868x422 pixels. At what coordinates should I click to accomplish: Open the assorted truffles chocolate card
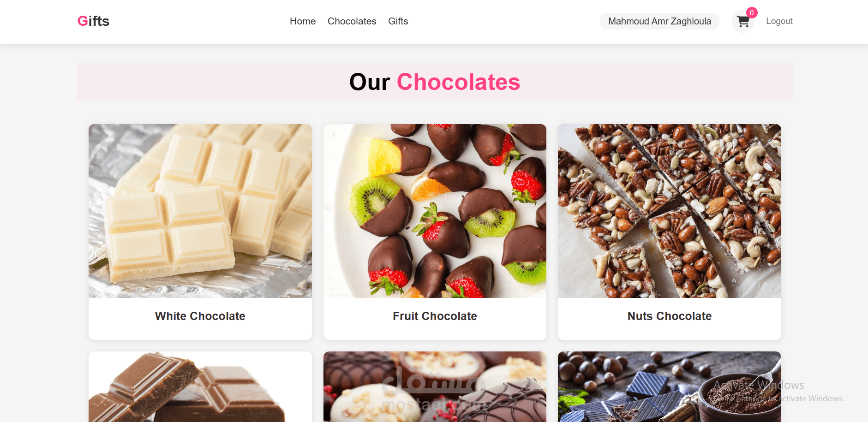(x=435, y=387)
